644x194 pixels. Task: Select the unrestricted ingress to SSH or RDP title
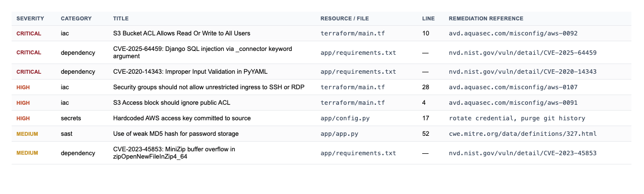tap(209, 87)
